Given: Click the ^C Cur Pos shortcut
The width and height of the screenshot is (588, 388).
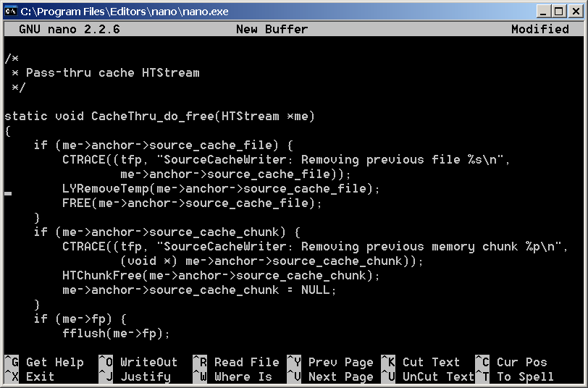Looking at the screenshot, I should (514, 362).
